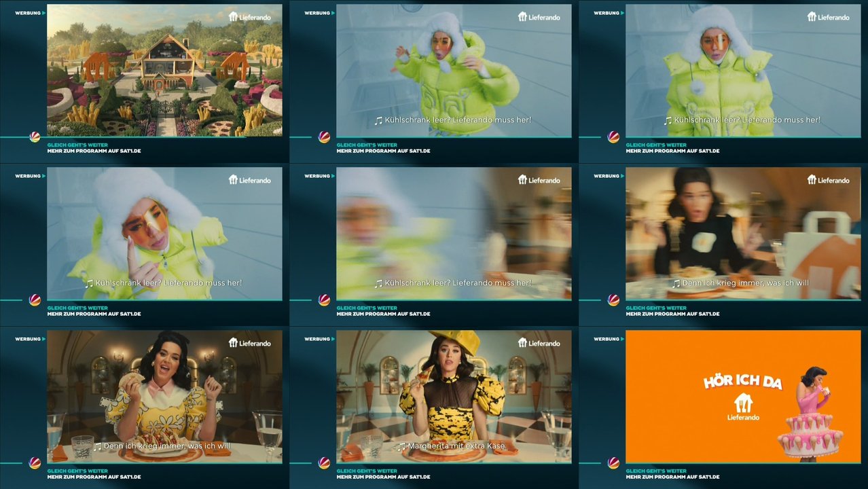Open 'MEHR ZUM PROGRAMM AUF SAT1.DE' under the paper-bag frame
868x489 pixels.
pos(672,314)
